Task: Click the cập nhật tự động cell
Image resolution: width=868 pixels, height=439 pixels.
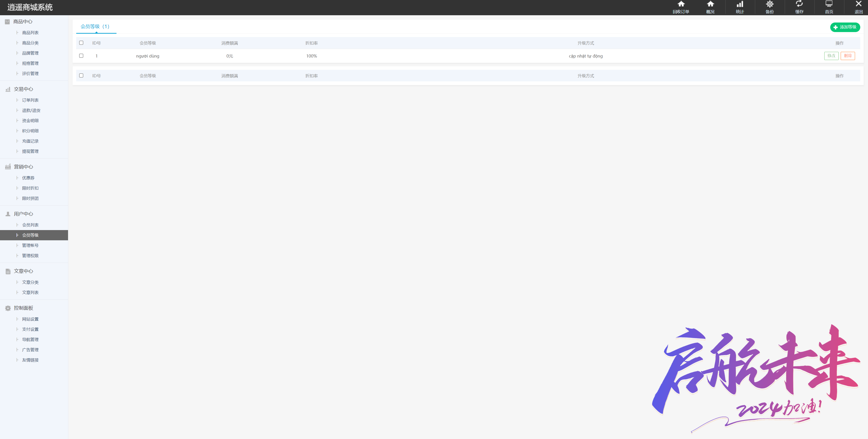Action: point(586,56)
